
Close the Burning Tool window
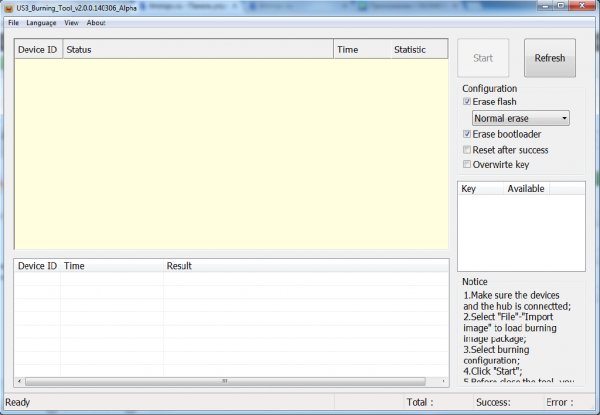coord(582,5)
